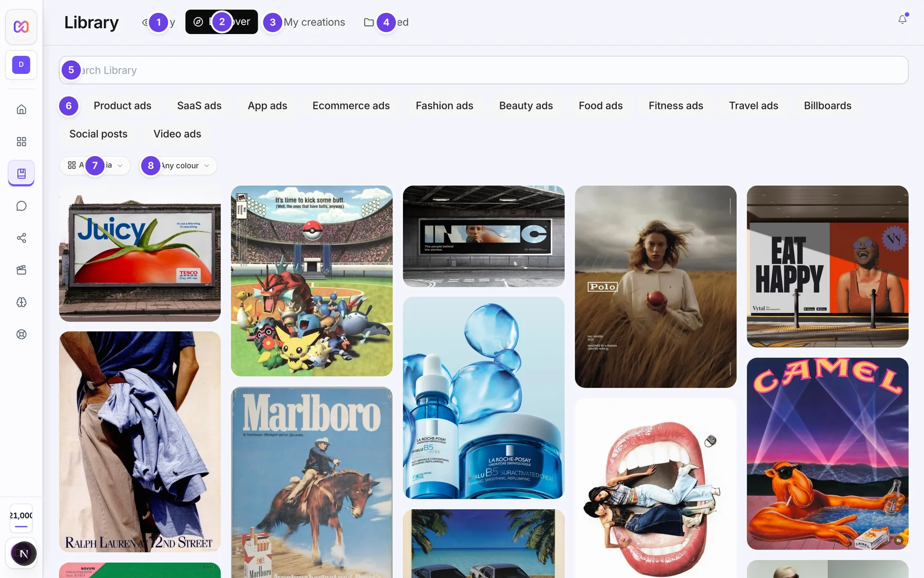Click the share nodes icon in sidebar
This screenshot has width=924, height=578.
tap(21, 238)
